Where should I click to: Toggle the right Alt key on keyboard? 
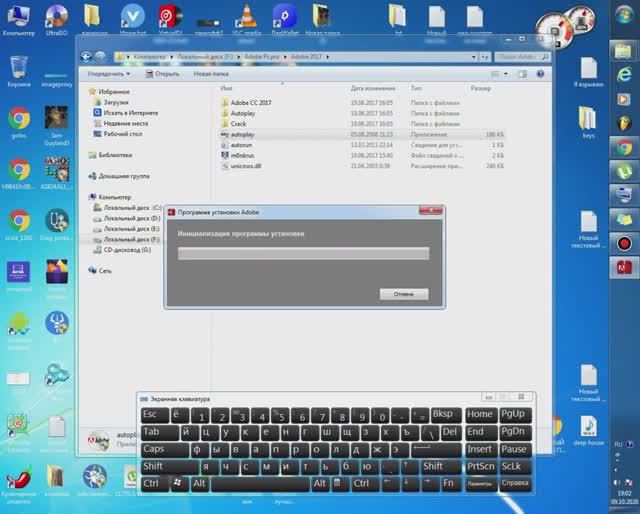320,484
